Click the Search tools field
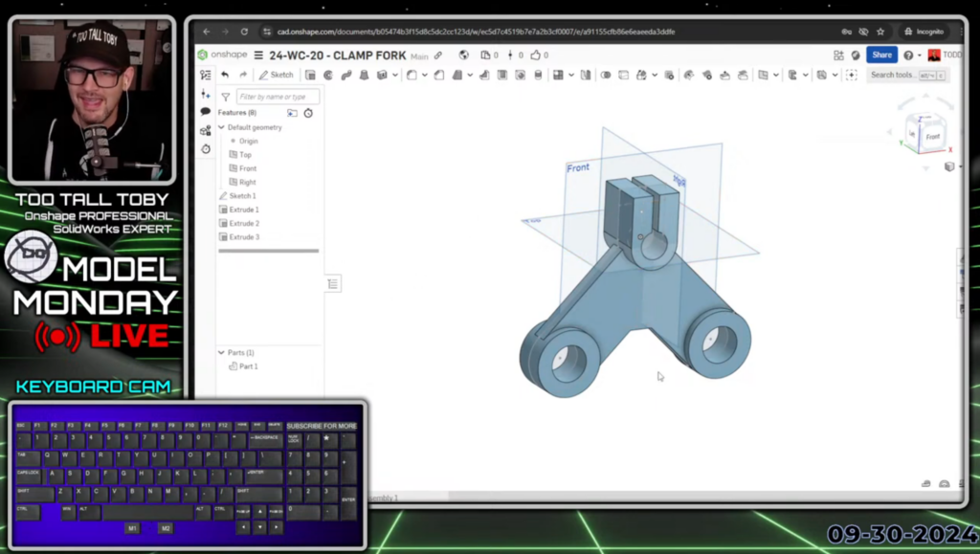980x554 pixels. click(x=907, y=75)
